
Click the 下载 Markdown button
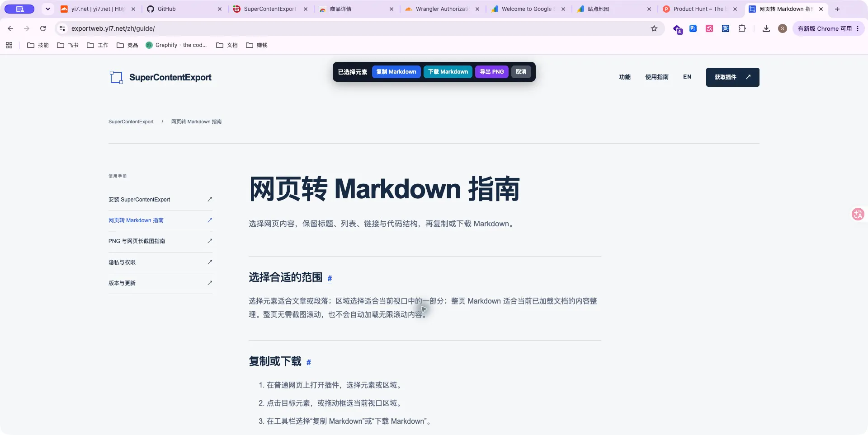(448, 72)
